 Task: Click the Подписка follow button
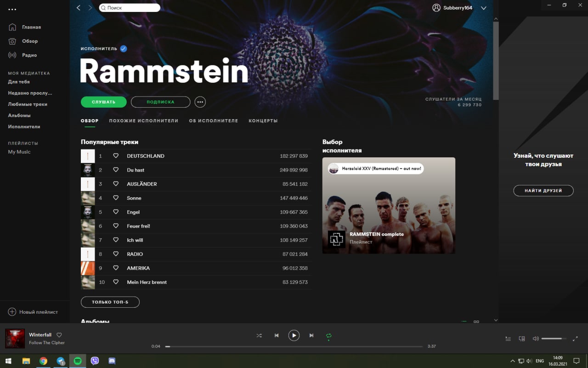coord(160,102)
